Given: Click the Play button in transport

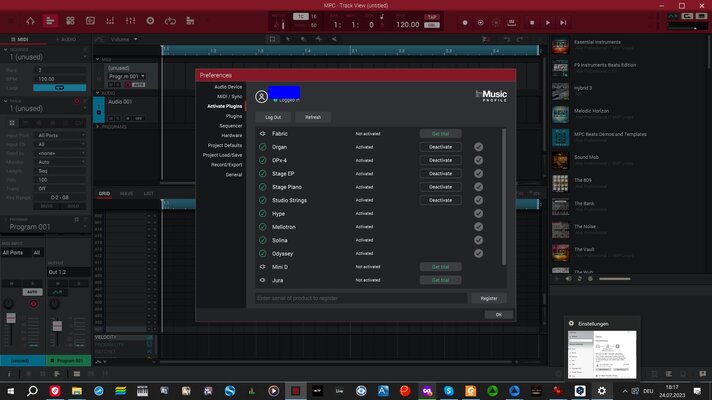Looking at the screenshot, I should pyautogui.click(x=548, y=22).
